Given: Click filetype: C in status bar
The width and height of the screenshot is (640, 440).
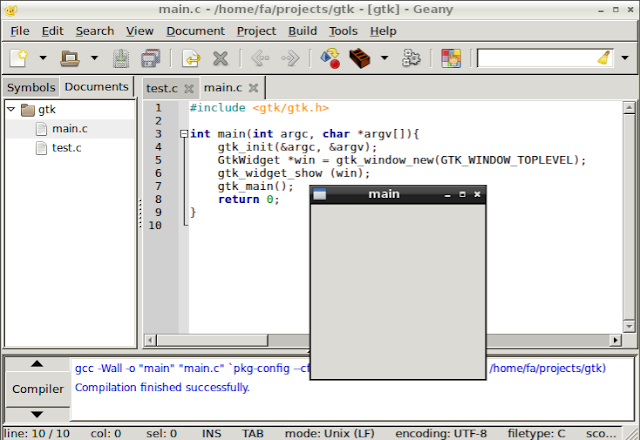Looking at the screenshot, I should coord(536,433).
